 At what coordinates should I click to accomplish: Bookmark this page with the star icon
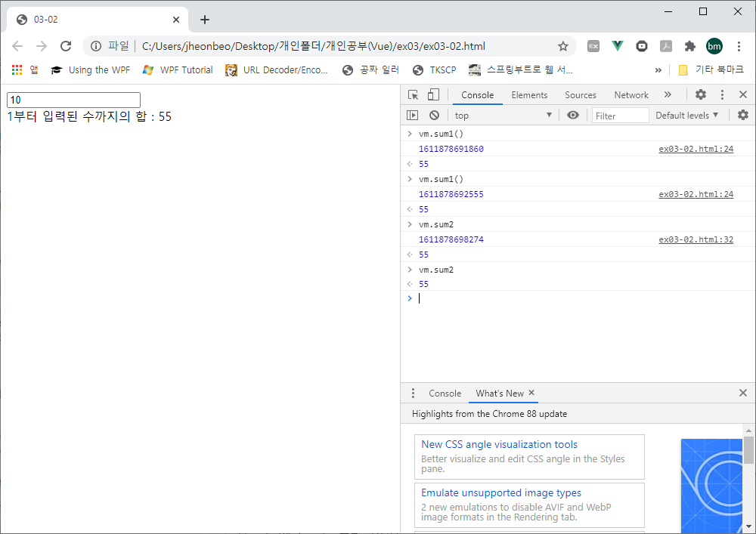pos(562,46)
